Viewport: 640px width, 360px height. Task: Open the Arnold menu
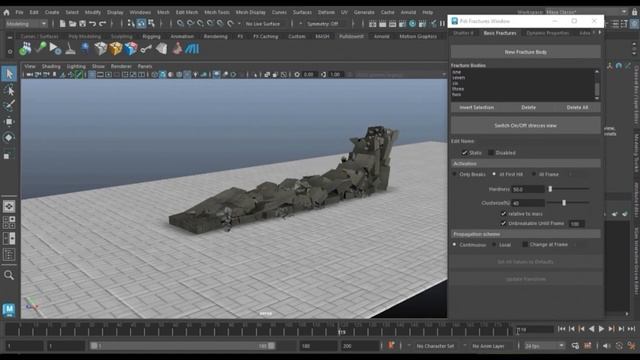pyautogui.click(x=408, y=12)
